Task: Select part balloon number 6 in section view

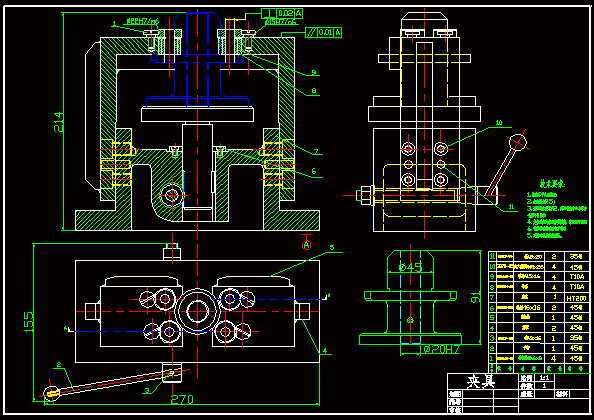Action: (x=314, y=171)
